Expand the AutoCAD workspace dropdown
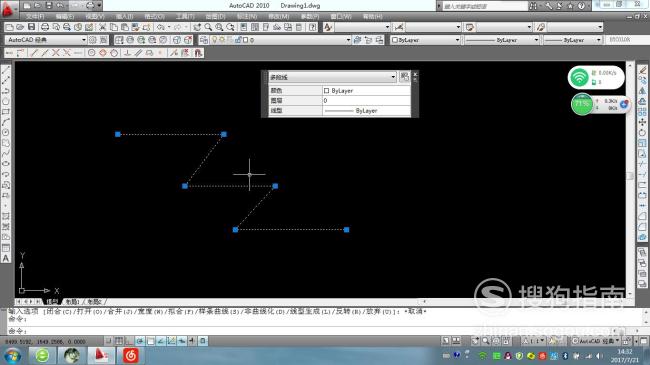The height and width of the screenshot is (365, 650). click(x=83, y=40)
